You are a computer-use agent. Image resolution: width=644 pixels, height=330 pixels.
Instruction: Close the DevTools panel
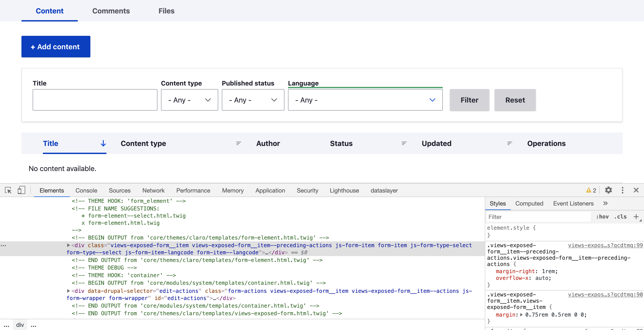tap(636, 190)
